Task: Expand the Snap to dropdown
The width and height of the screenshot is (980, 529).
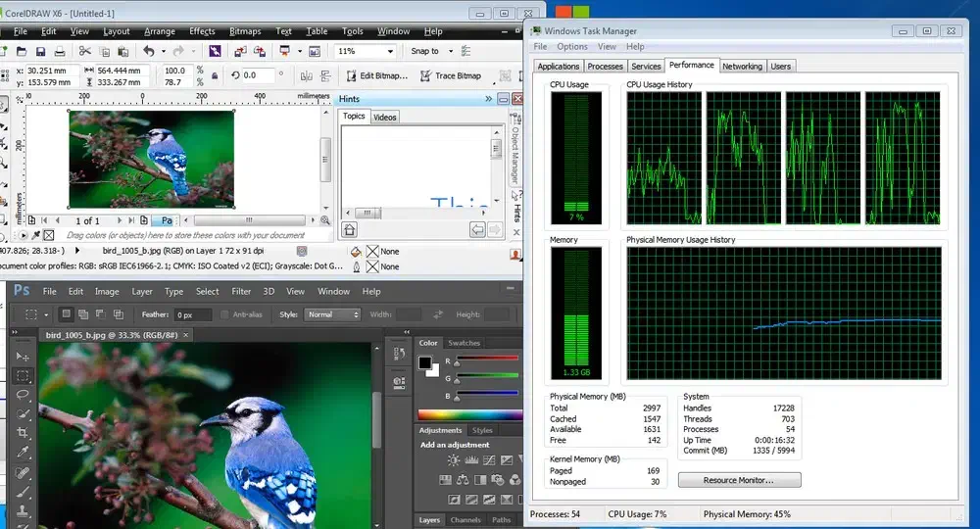Action: click(451, 51)
